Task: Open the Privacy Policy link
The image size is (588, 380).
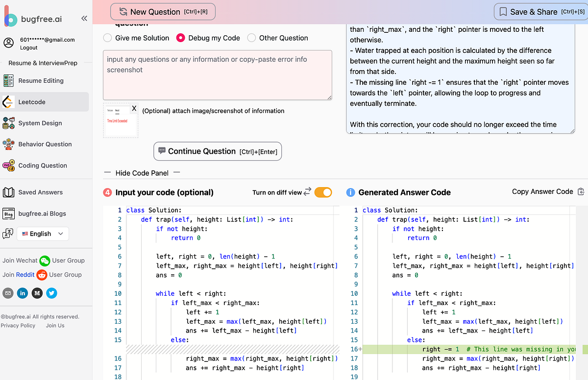Action: pyautogui.click(x=18, y=325)
